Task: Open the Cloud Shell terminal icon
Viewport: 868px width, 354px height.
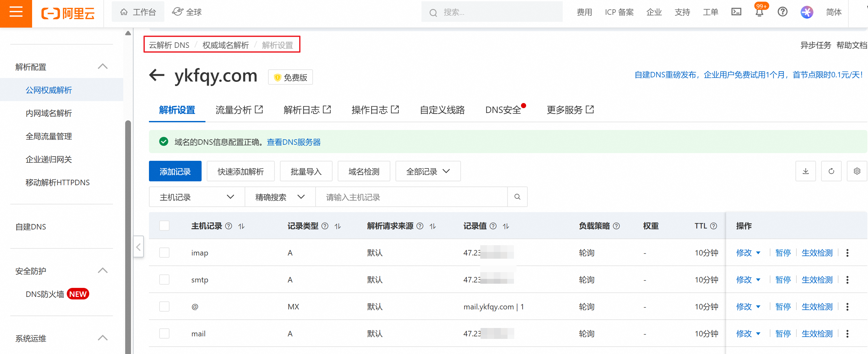Action: coord(736,12)
